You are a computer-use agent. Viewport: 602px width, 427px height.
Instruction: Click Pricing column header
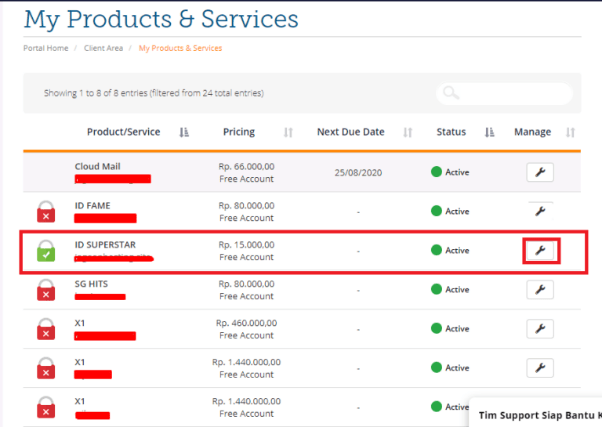point(239,132)
